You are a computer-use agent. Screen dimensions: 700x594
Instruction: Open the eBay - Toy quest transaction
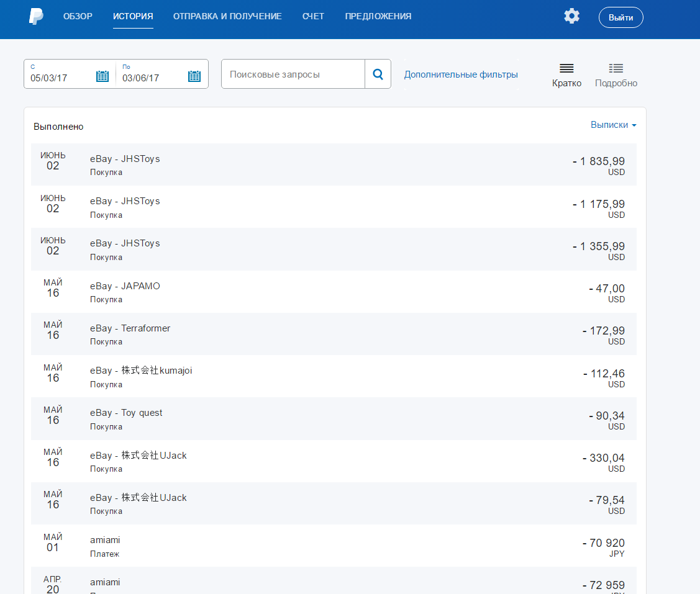[x=126, y=413]
